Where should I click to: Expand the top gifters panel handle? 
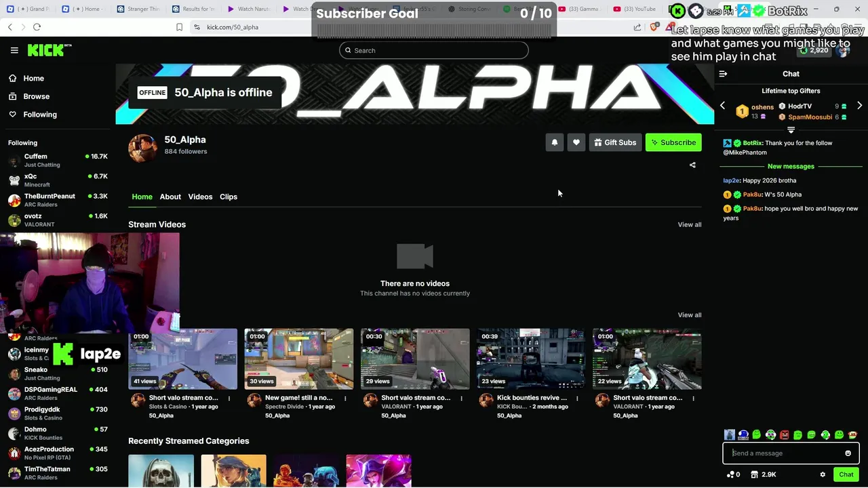point(791,129)
